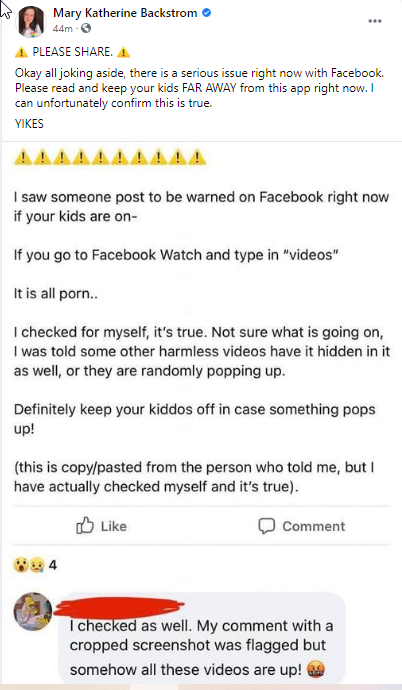
Task: Click the wow reaction emoji
Action: pos(21,565)
